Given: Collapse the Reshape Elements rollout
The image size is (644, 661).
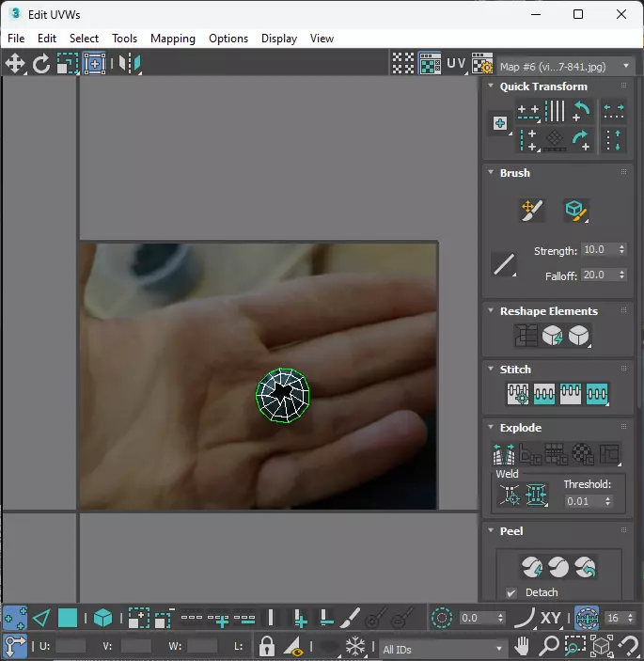Looking at the screenshot, I should pyautogui.click(x=491, y=310).
